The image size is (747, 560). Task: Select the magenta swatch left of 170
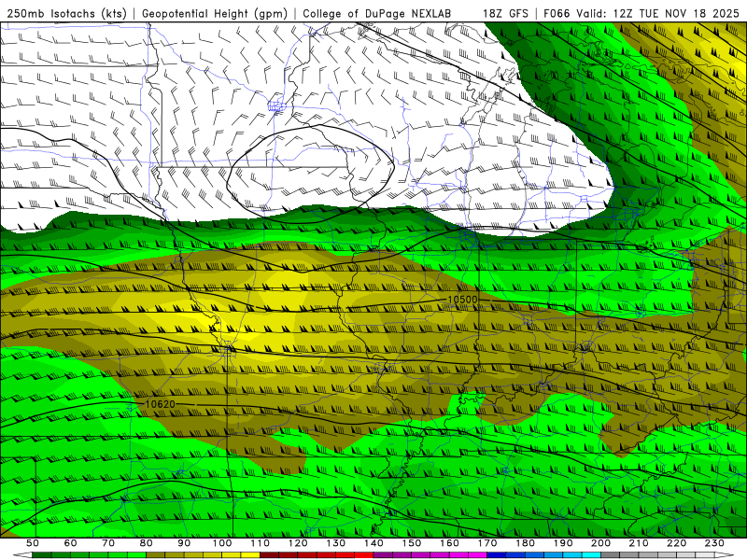coord(478,555)
